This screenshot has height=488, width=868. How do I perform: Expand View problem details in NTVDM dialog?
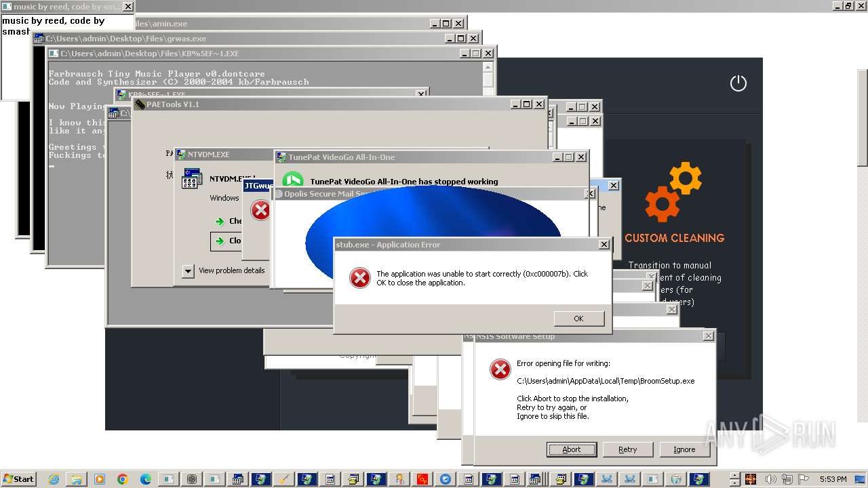[x=188, y=271]
